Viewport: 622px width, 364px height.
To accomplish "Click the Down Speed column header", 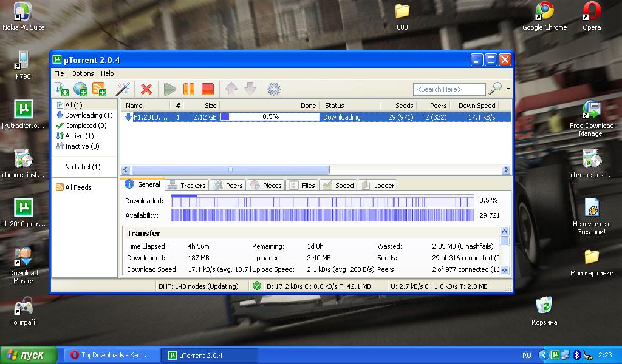I will tap(476, 106).
